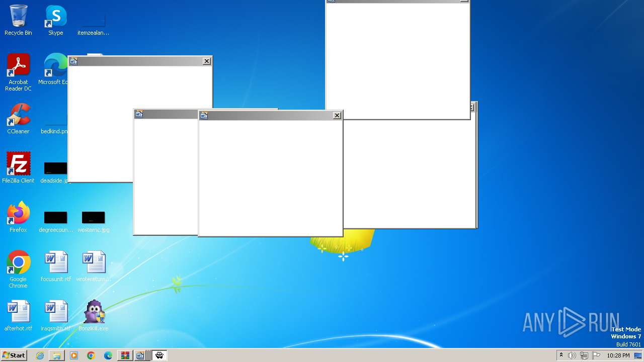
Task: Select the BonziKill.exe purple gorilla icon
Action: tap(94, 316)
